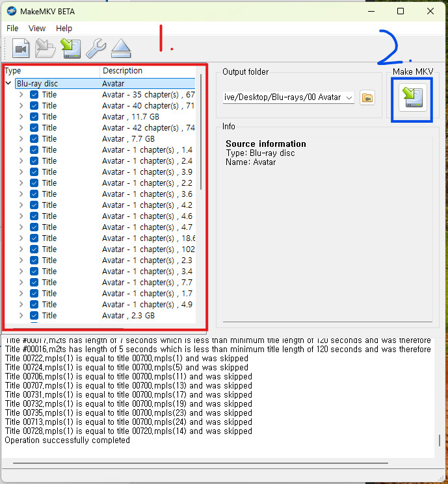Image resolution: width=448 pixels, height=484 pixels.
Task: Click the Open video files toolbar icon
Action: [21, 49]
